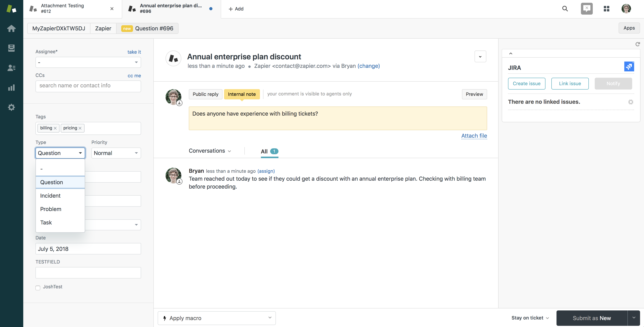
Task: Click the take it assignee link
Action: tap(134, 52)
